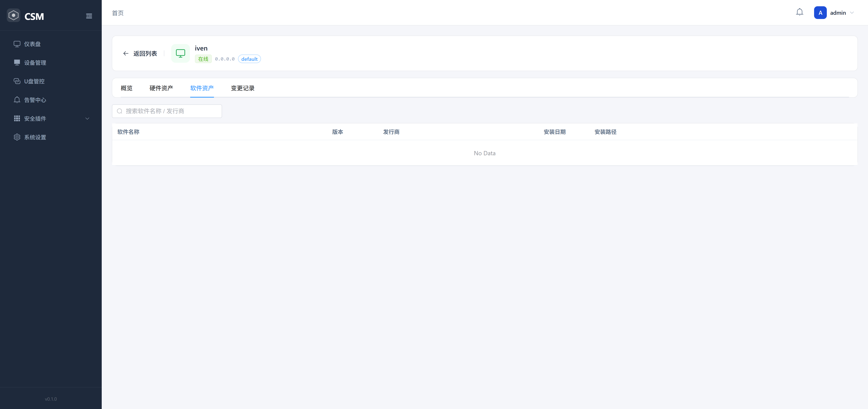Click the U盘管控 sidebar icon
The height and width of the screenshot is (409, 868).
17,81
